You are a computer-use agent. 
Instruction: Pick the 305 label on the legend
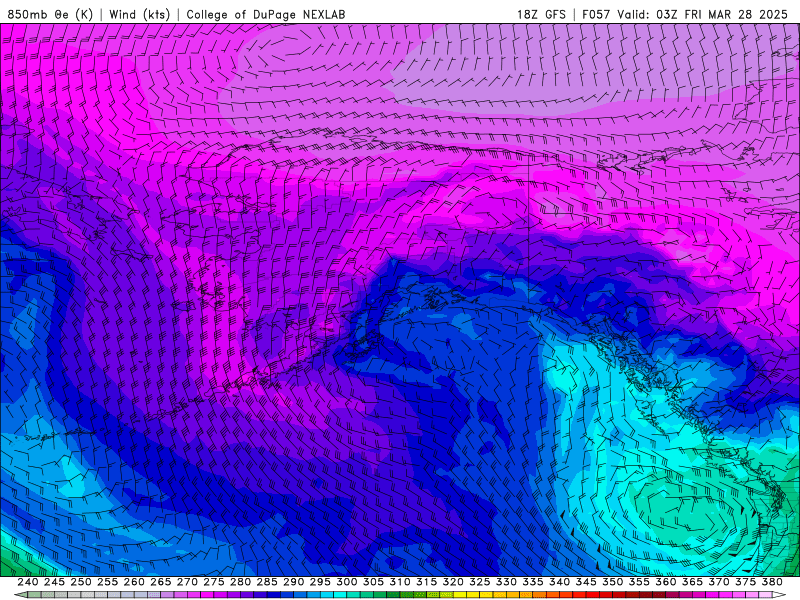coord(373,582)
